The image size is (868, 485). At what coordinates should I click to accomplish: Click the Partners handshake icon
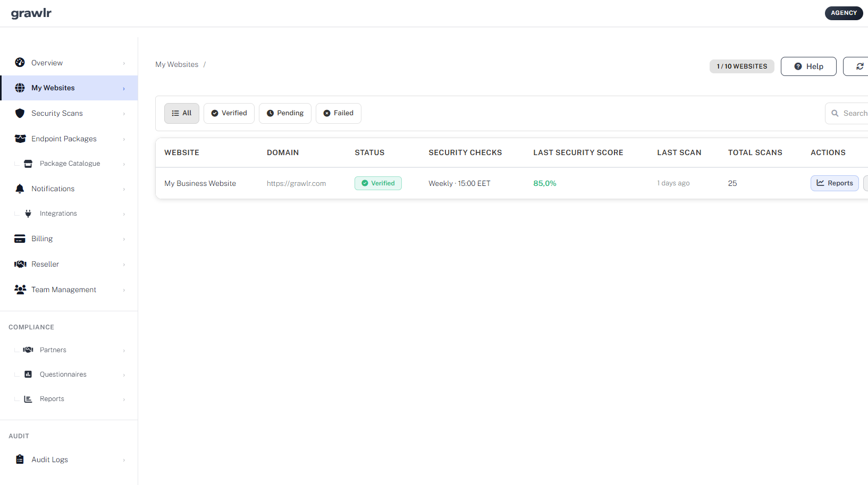pyautogui.click(x=28, y=350)
